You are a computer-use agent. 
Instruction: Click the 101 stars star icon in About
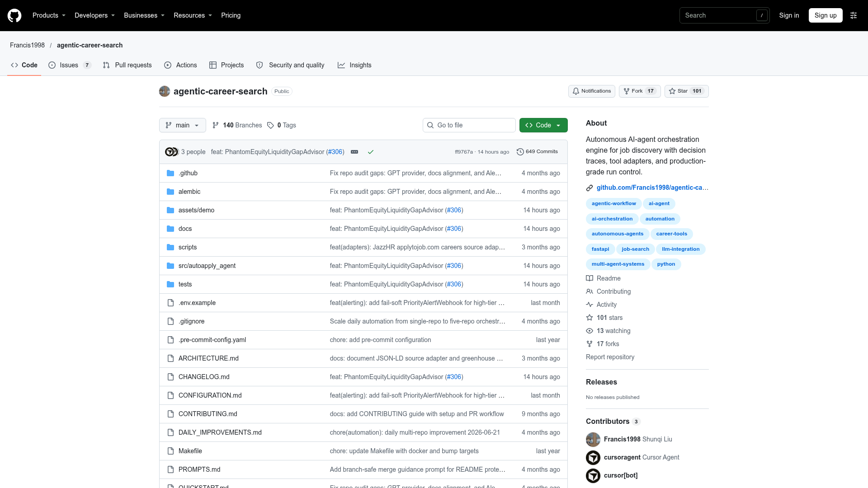tap(590, 318)
